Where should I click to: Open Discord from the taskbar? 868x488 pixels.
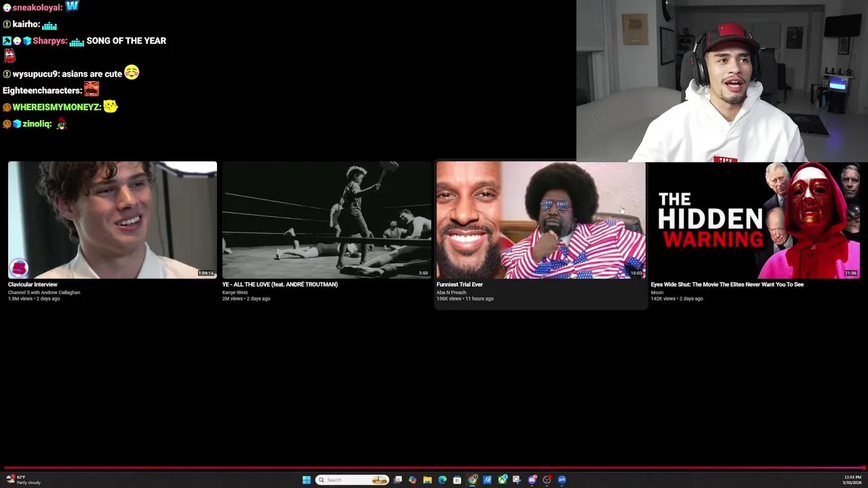532,480
